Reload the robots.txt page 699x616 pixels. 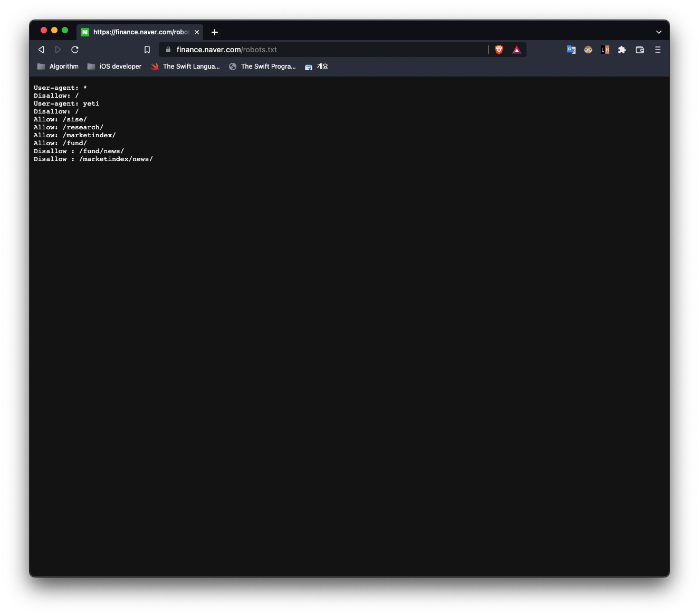(75, 50)
